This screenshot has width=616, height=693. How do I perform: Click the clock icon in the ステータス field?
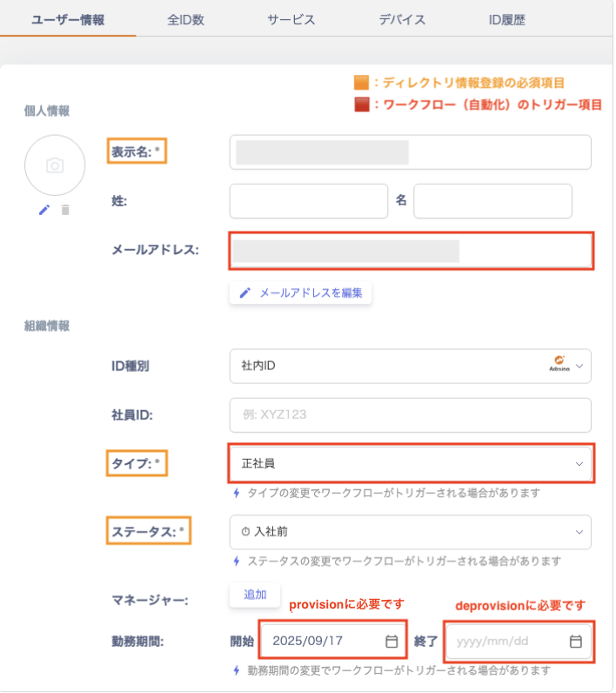(245, 531)
